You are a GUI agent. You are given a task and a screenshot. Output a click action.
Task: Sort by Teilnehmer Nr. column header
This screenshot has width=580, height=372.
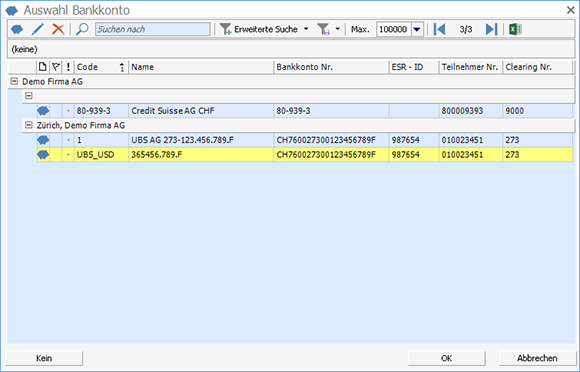[x=471, y=67]
